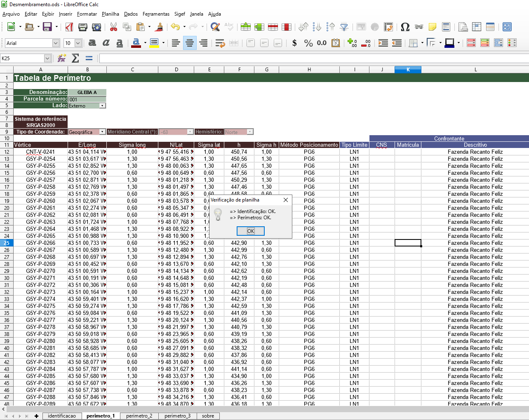
Task: Click the Formula equals button
Action: 89,59
